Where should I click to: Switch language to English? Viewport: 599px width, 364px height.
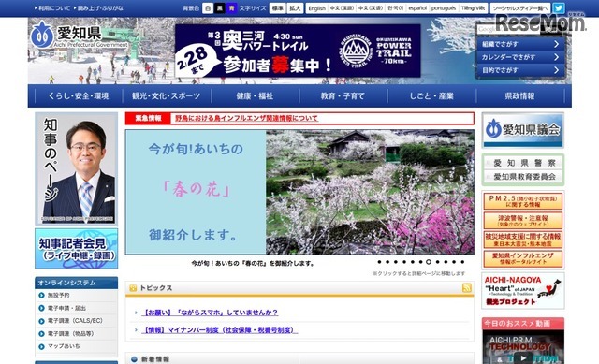tap(317, 8)
